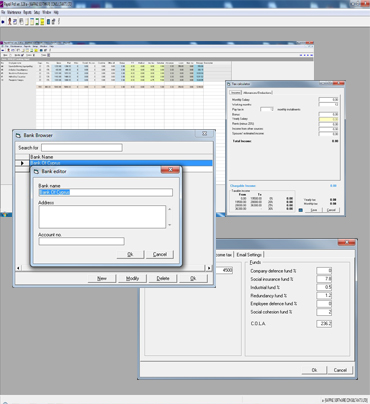This screenshot has width=370, height=404.
Task: Click the dark blue book toolbar icon
Action: click(48, 22)
